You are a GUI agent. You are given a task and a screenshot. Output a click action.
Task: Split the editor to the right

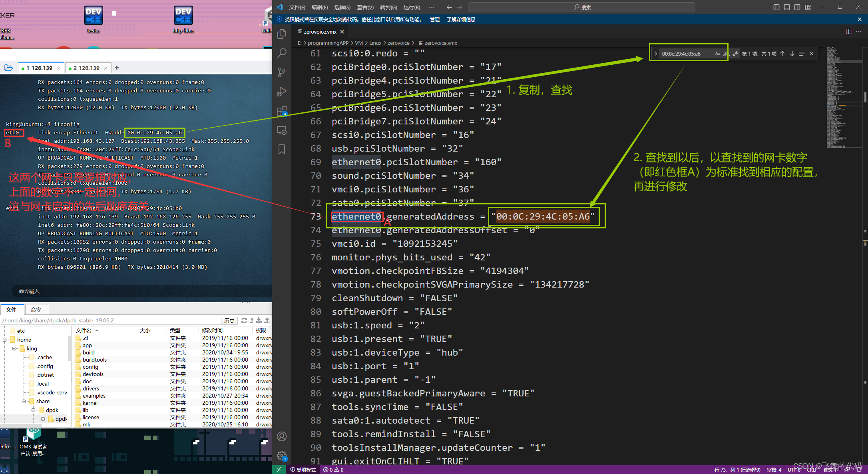[848, 32]
